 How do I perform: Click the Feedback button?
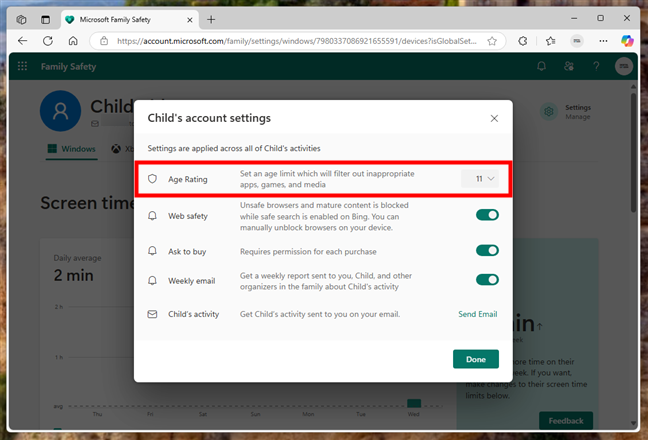566,421
